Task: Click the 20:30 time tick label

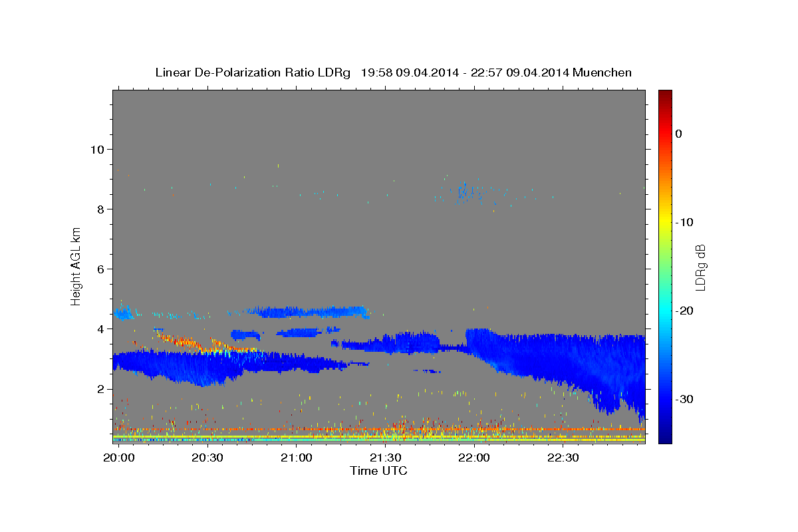Action: coord(207,458)
